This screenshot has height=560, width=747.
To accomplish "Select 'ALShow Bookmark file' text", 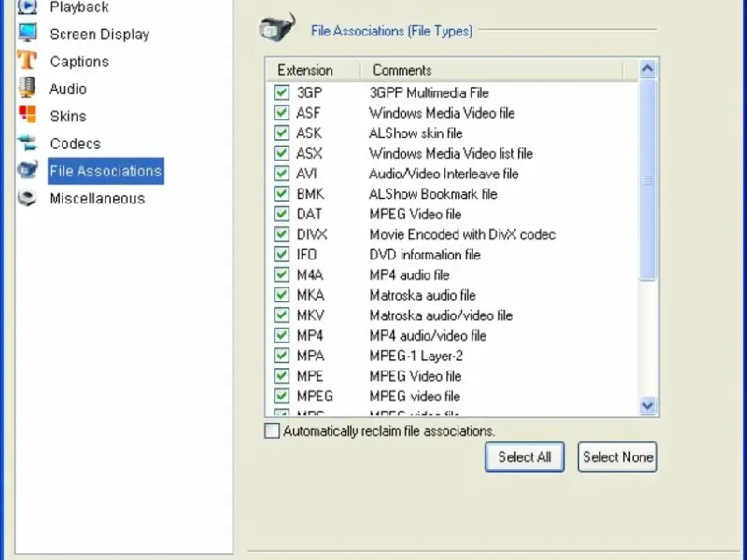I will pos(433,194).
